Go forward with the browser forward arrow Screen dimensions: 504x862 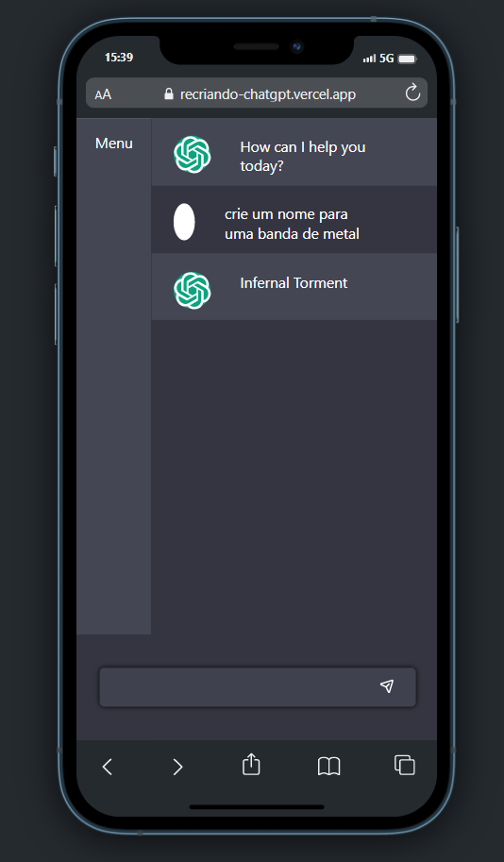(177, 767)
